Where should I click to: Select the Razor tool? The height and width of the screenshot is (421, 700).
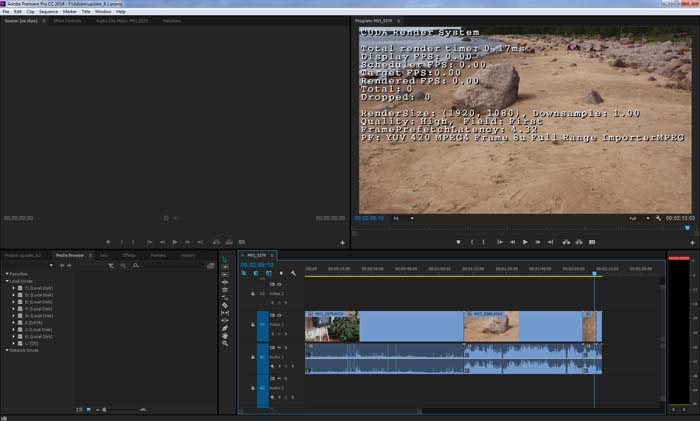click(225, 305)
